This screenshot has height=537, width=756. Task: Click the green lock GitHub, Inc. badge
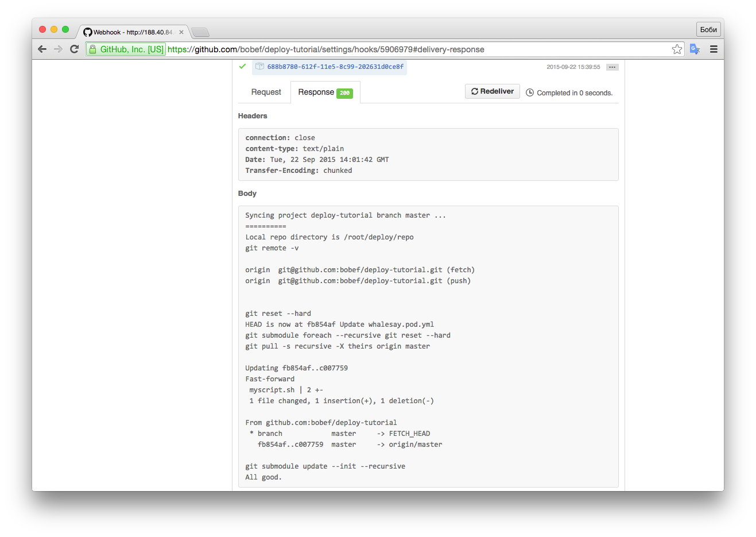point(126,49)
